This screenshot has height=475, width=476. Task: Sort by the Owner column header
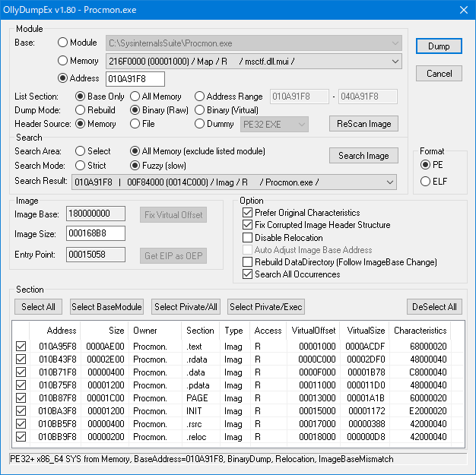coord(154,331)
